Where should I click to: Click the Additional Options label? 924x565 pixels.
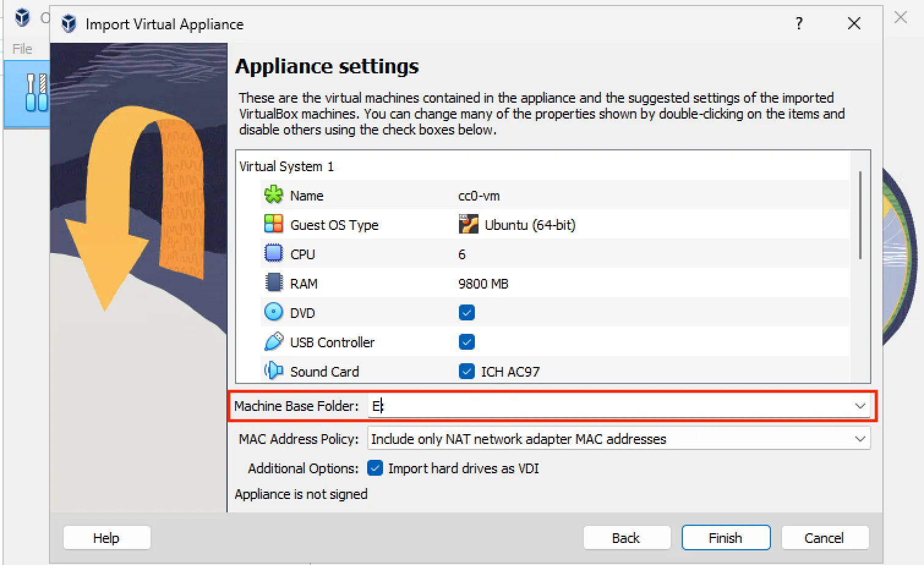click(303, 468)
